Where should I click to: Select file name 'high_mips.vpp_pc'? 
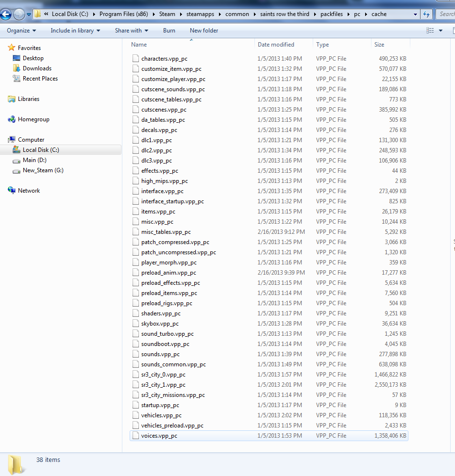click(164, 181)
